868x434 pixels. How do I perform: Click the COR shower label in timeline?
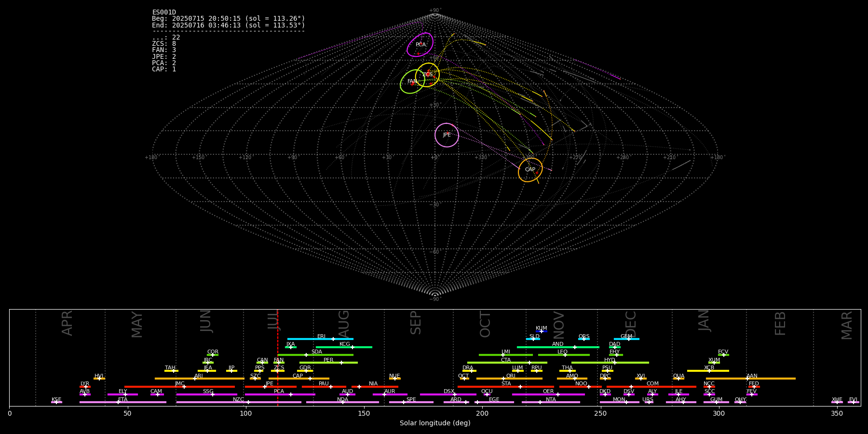[213, 352]
